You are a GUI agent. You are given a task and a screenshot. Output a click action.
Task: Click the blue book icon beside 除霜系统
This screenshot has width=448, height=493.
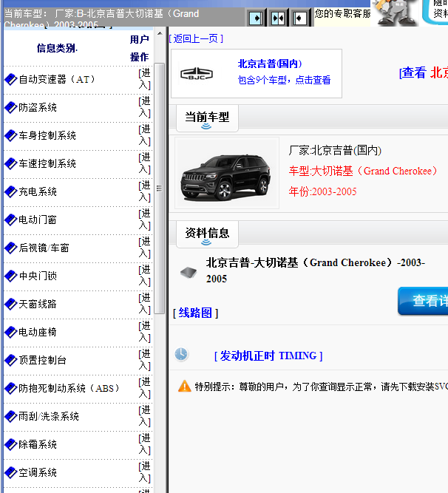coord(10,444)
